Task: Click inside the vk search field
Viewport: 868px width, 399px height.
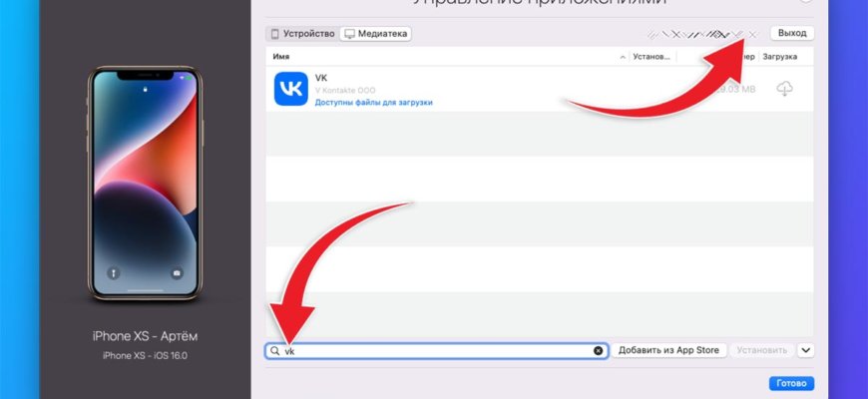Action: click(437, 351)
